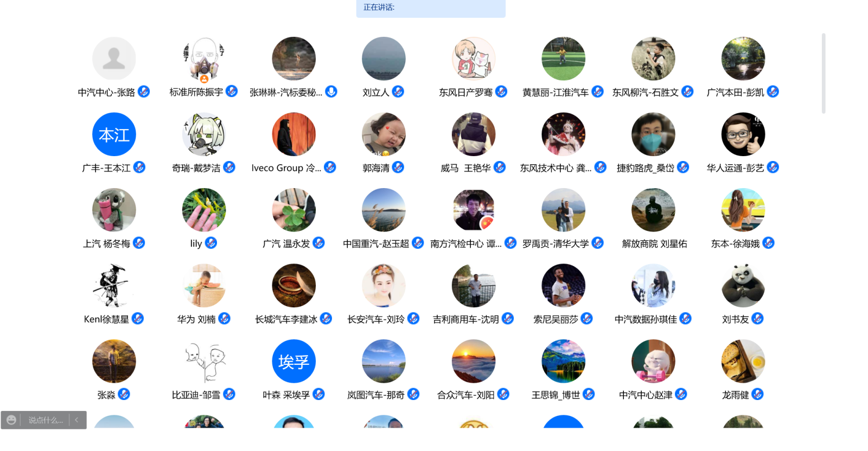Click the muted mic icon next to 标准所陈振宇
The height and width of the screenshot is (451, 868).
click(x=232, y=92)
